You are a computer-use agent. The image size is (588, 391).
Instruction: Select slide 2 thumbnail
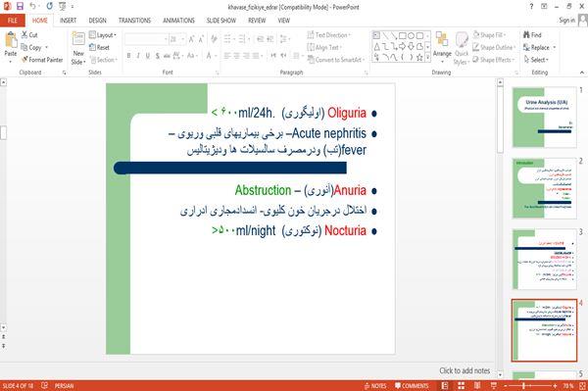[544, 188]
